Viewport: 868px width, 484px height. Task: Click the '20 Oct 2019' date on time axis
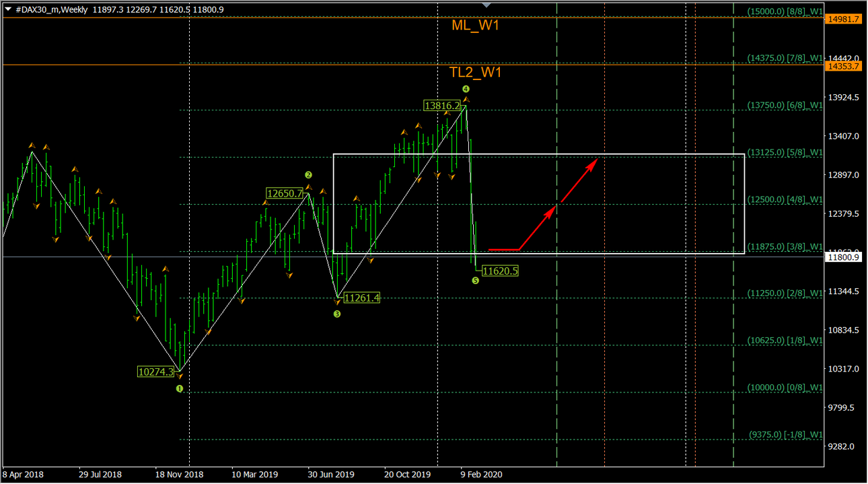tap(407, 475)
